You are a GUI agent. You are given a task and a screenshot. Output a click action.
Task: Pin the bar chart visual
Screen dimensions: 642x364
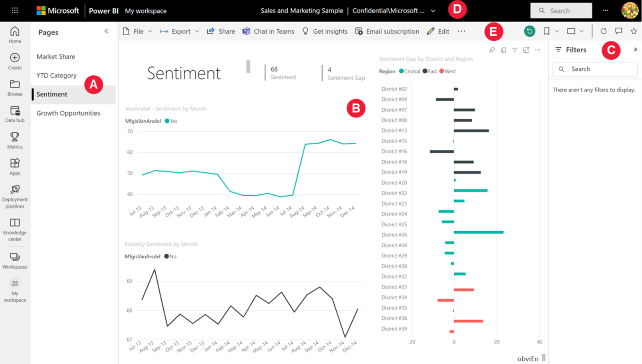[492, 50]
